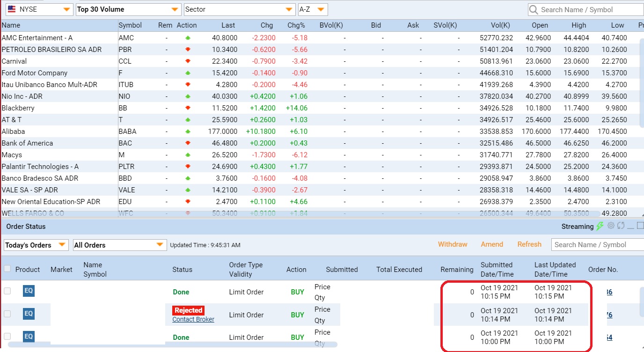Click Macys change percent -6.12
The width and height of the screenshot is (644, 352).
coord(299,155)
